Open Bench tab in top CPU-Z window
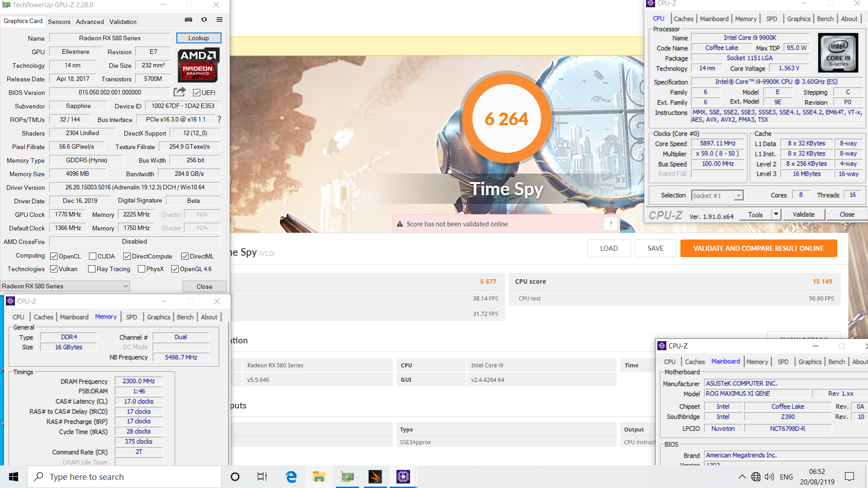The width and height of the screenshot is (868, 488). [825, 19]
